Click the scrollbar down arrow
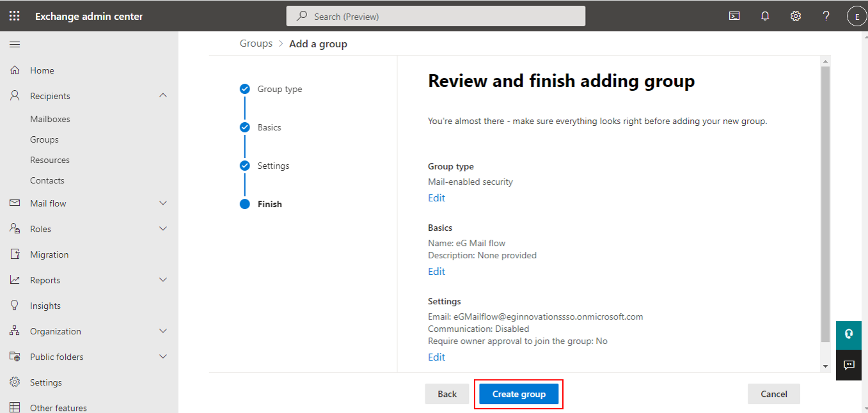This screenshot has width=868, height=413. [x=825, y=366]
